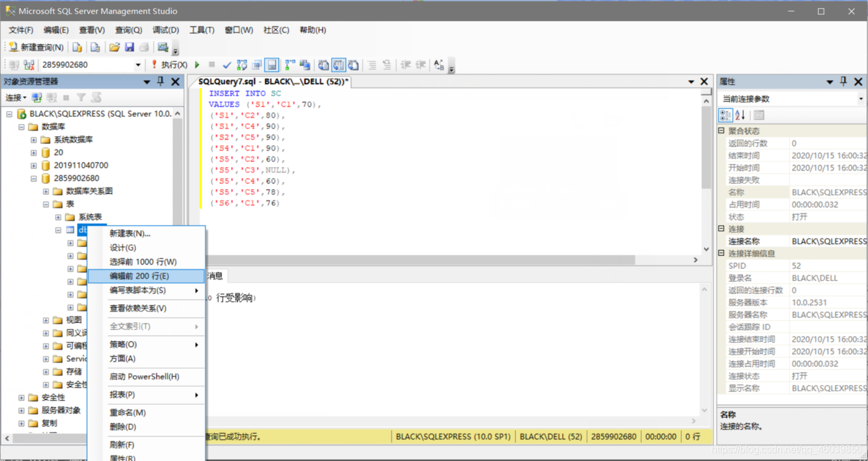Close the SQLQuery7.sql document tab
The image size is (868, 461).
tap(704, 82)
